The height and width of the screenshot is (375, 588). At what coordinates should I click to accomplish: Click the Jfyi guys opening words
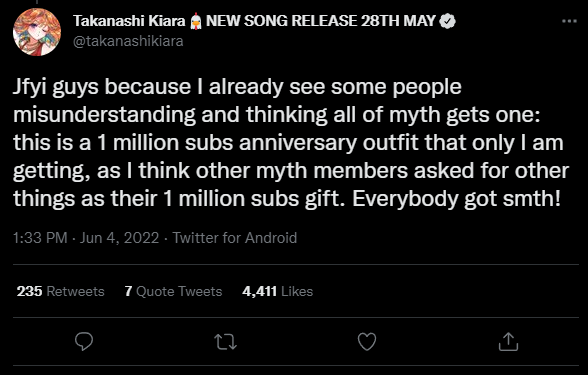[x=56, y=87]
